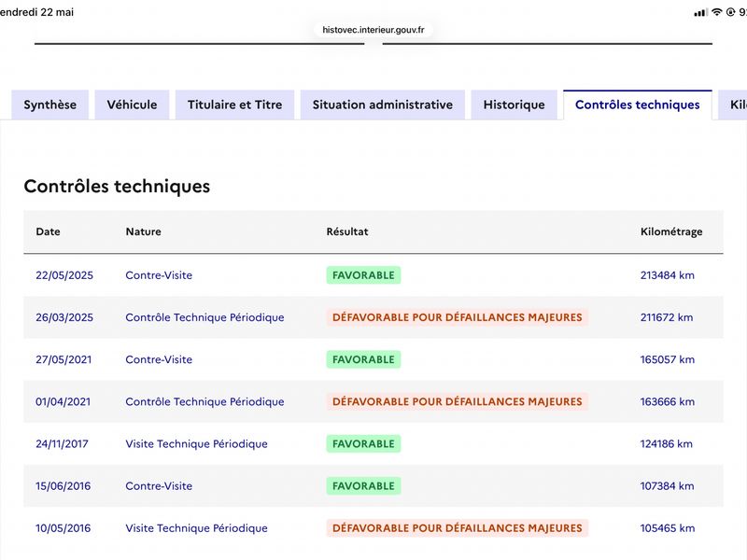747x560 pixels.
Task: Select the 24/11/2017 Visite Technique Périodique entry
Action: click(373, 444)
